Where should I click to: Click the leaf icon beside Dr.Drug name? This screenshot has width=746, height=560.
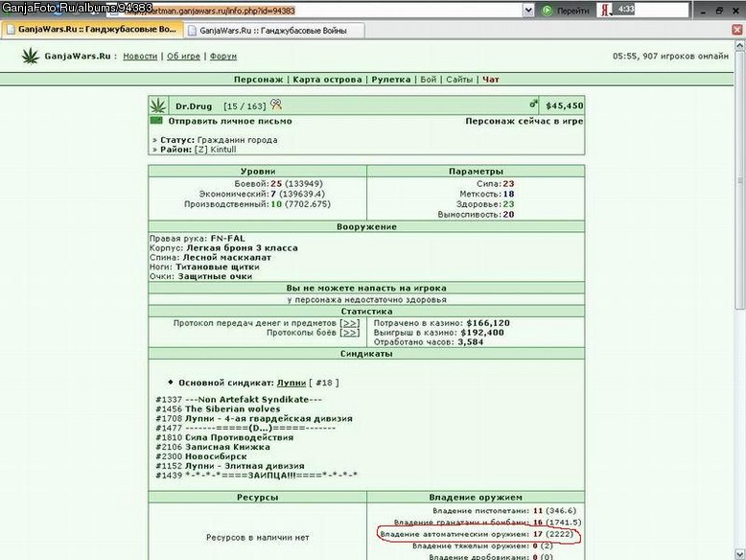coord(158,105)
